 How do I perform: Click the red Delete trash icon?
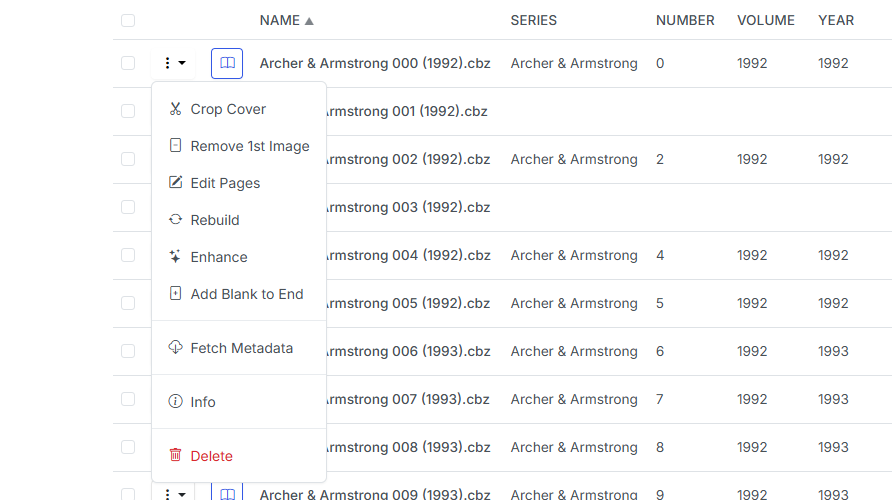point(175,456)
